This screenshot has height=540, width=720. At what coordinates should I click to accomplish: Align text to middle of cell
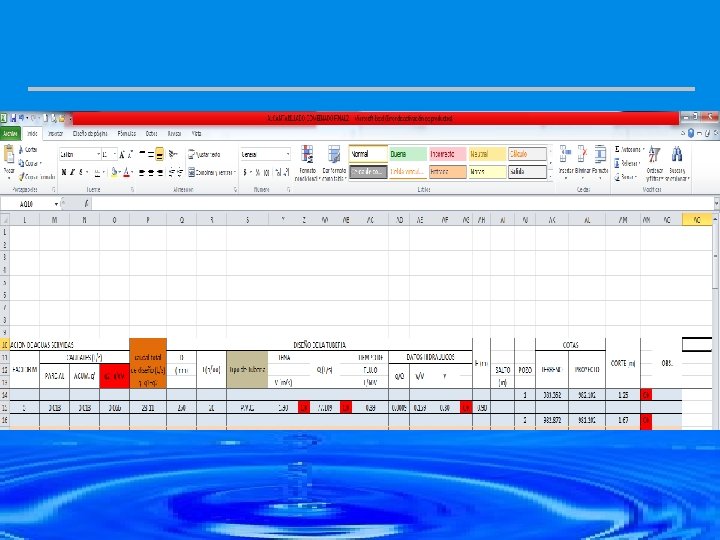coord(151,154)
